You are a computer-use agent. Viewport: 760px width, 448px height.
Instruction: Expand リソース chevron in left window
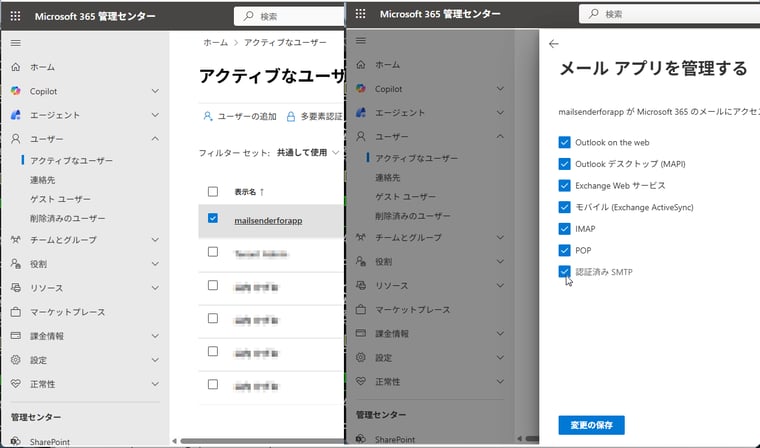tap(155, 288)
